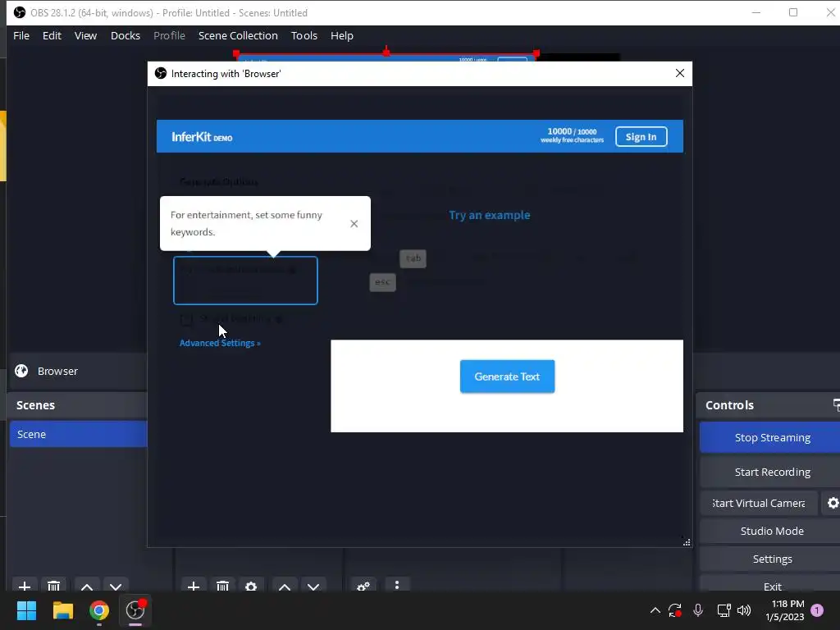This screenshot has width=840, height=630.
Task: Open the View menu
Action: (x=85, y=35)
